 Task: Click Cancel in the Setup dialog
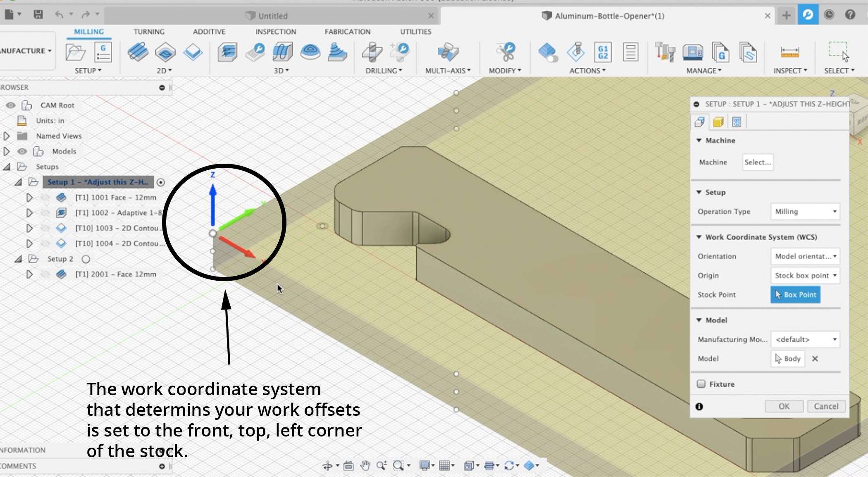pyautogui.click(x=826, y=406)
